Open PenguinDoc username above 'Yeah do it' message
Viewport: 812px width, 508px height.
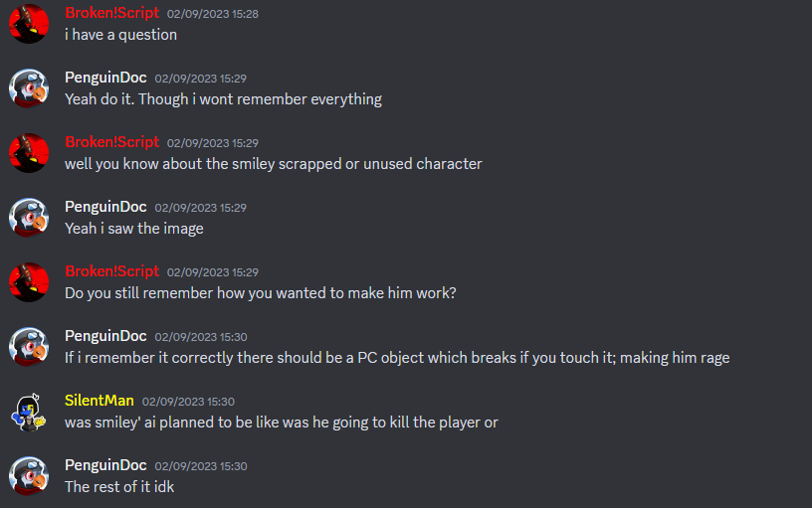click(x=105, y=78)
